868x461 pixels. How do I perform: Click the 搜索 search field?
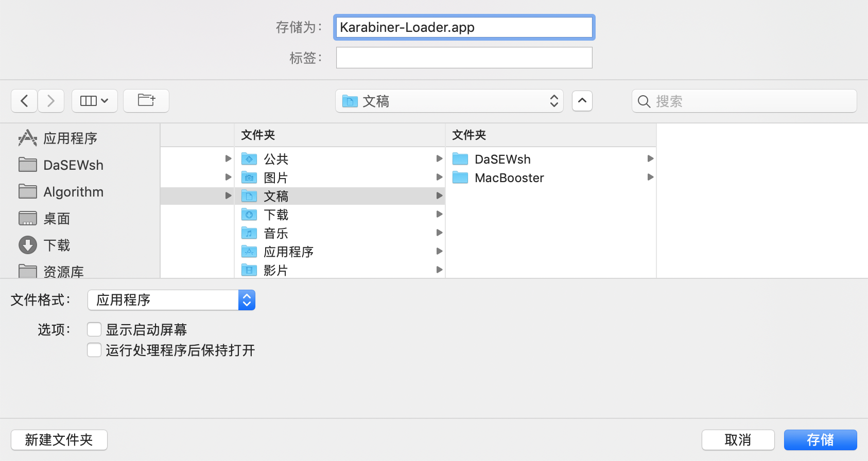744,101
